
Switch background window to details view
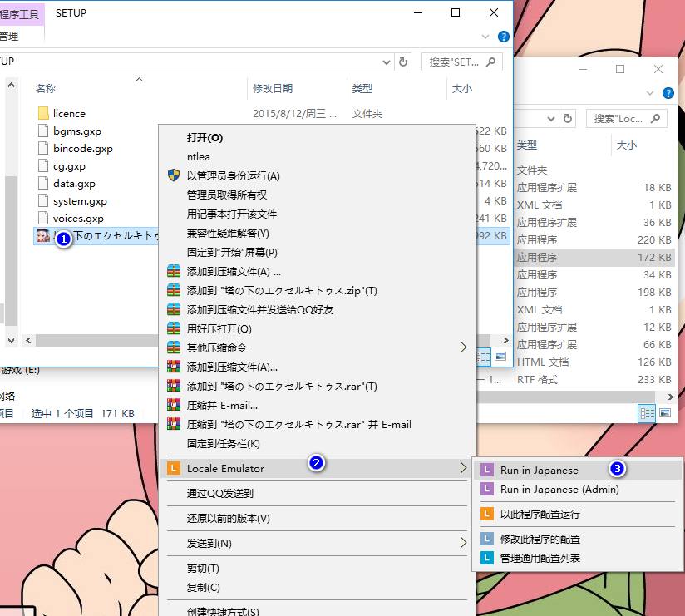pos(647,413)
